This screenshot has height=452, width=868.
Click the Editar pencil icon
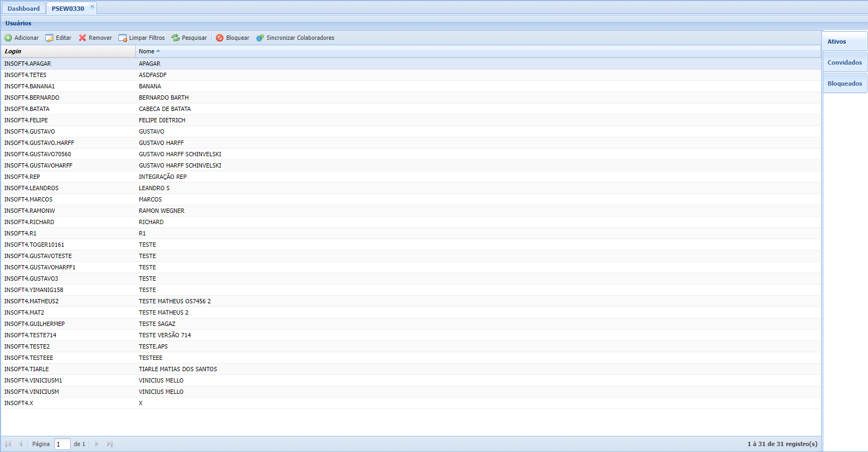(50, 38)
